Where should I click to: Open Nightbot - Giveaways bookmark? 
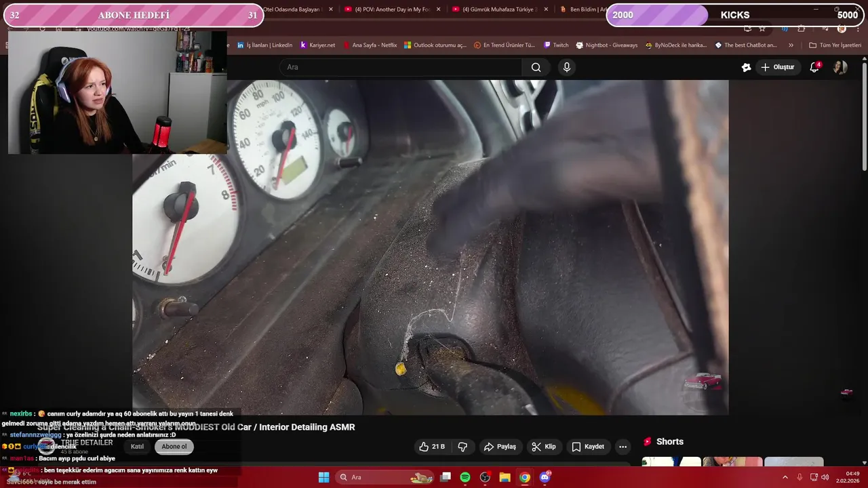pyautogui.click(x=607, y=45)
